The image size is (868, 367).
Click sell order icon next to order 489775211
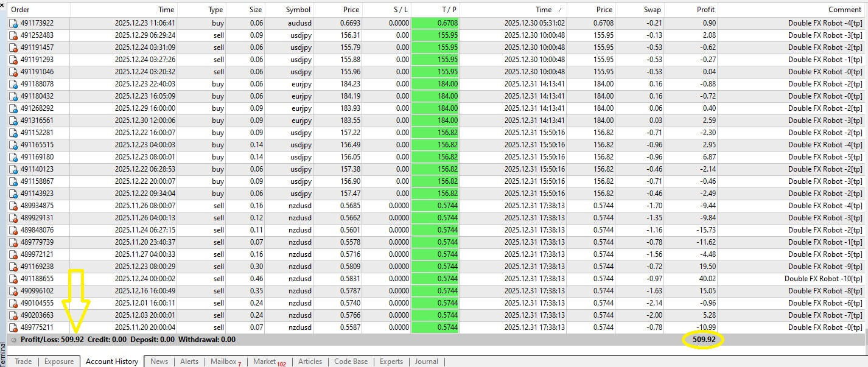(13, 327)
